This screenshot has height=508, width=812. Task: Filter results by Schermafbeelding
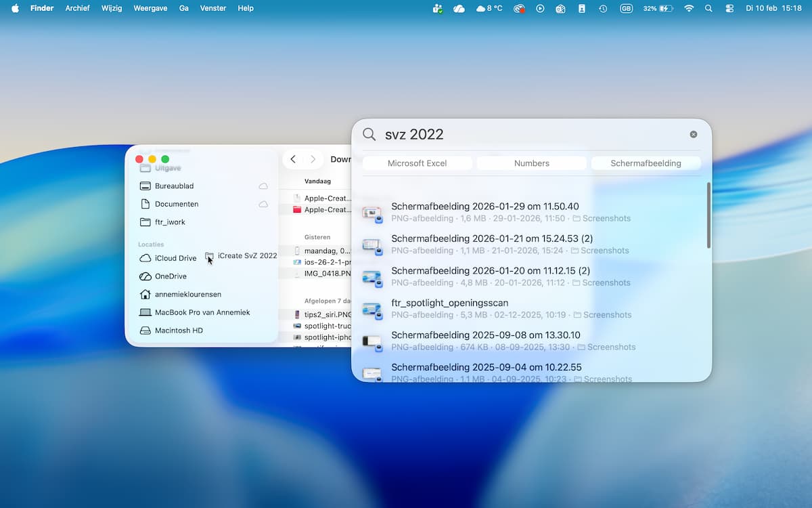tap(646, 163)
